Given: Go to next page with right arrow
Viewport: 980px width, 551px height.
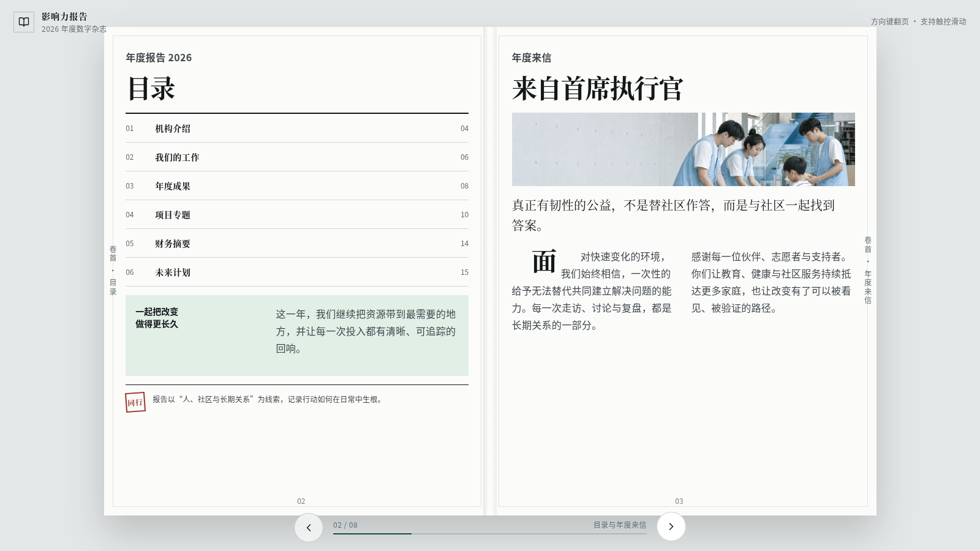Looking at the screenshot, I should coord(671,527).
